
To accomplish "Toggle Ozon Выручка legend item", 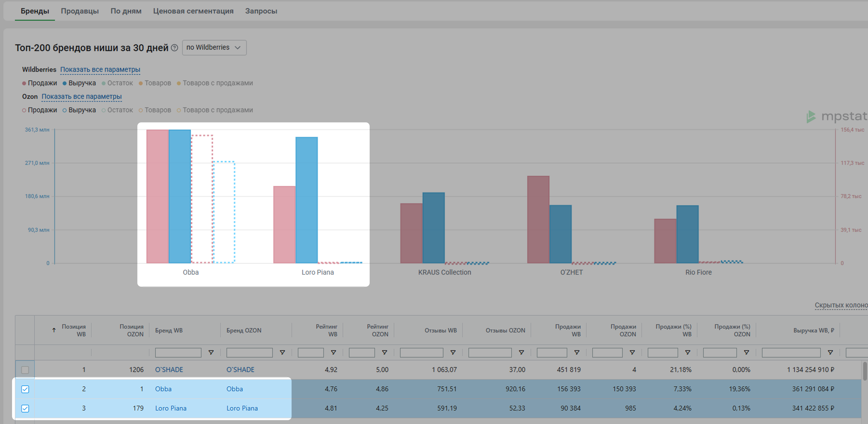I will pos(79,110).
